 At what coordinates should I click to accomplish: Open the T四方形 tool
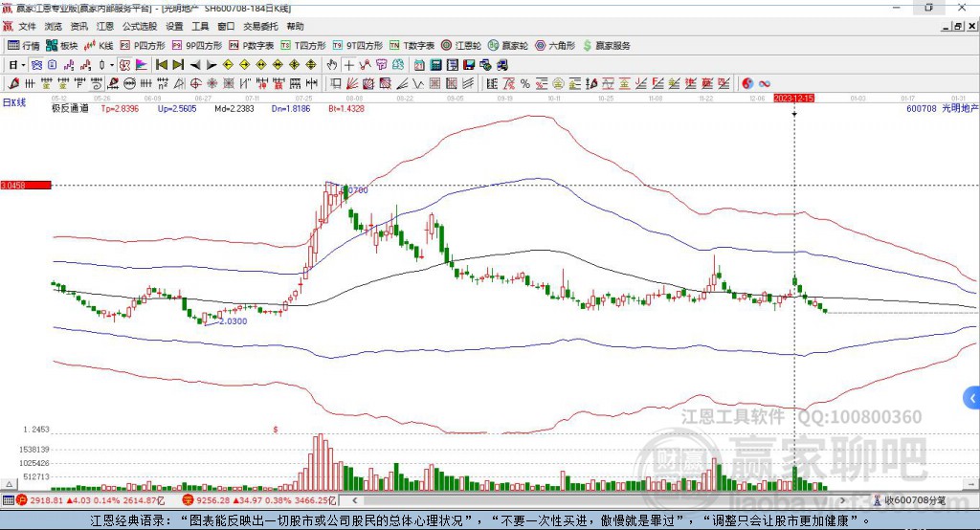pyautogui.click(x=303, y=46)
